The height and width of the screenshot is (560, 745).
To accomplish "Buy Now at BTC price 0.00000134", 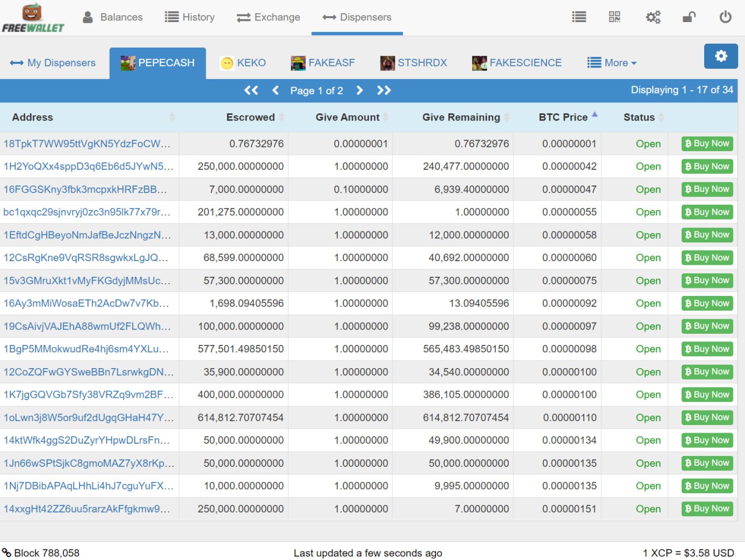I will click(x=707, y=440).
